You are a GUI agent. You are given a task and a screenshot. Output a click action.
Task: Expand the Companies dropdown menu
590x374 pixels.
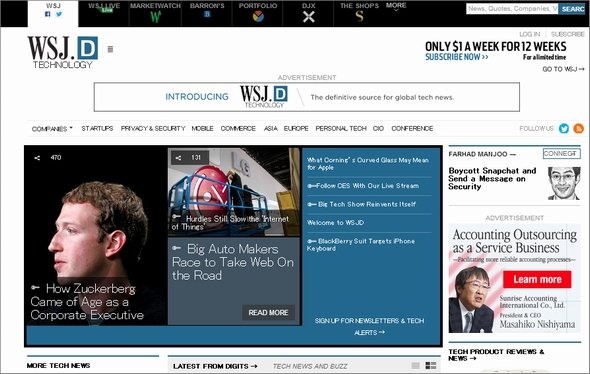pos(52,129)
